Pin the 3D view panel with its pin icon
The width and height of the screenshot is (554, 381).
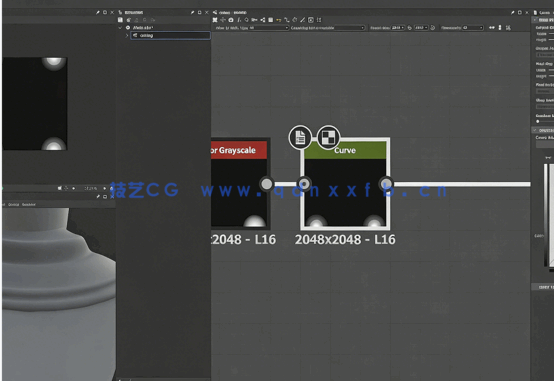(98, 197)
